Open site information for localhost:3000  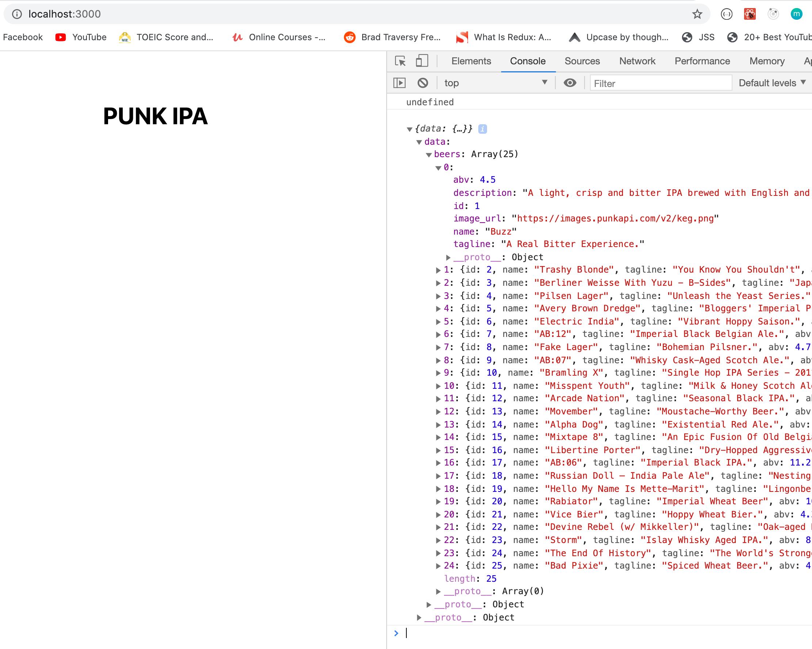[x=16, y=14]
